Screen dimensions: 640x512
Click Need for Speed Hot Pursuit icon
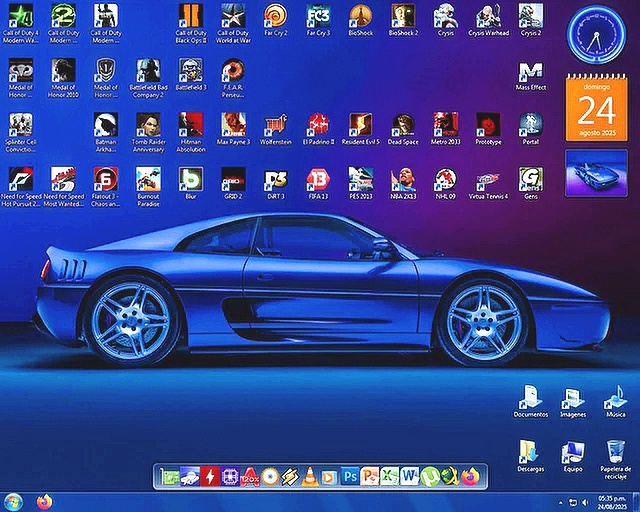21,187
